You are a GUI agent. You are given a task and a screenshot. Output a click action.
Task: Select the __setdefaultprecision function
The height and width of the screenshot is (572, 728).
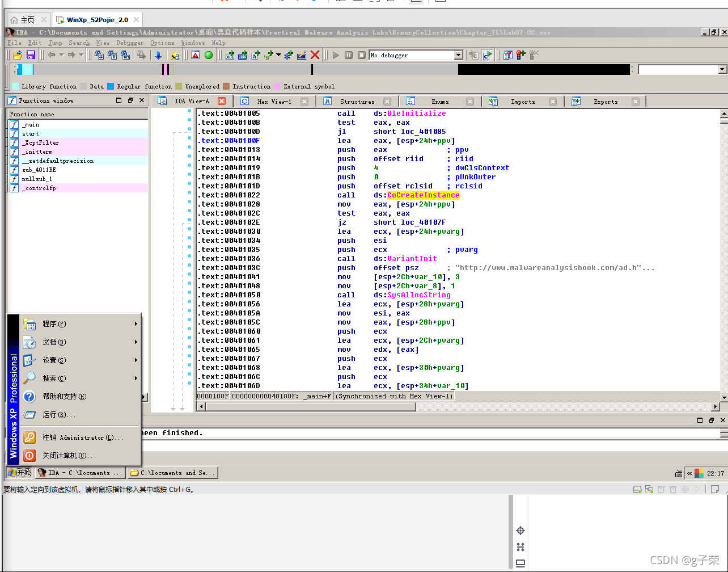78,161
